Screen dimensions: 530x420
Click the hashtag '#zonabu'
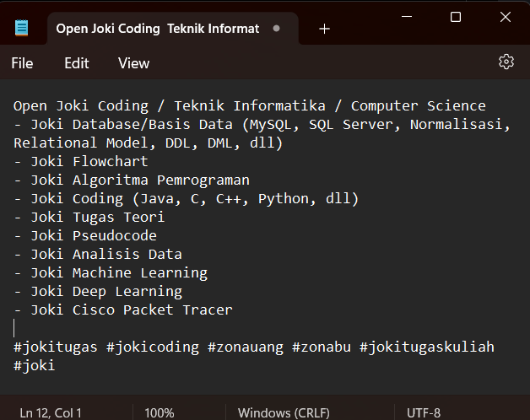click(x=322, y=347)
